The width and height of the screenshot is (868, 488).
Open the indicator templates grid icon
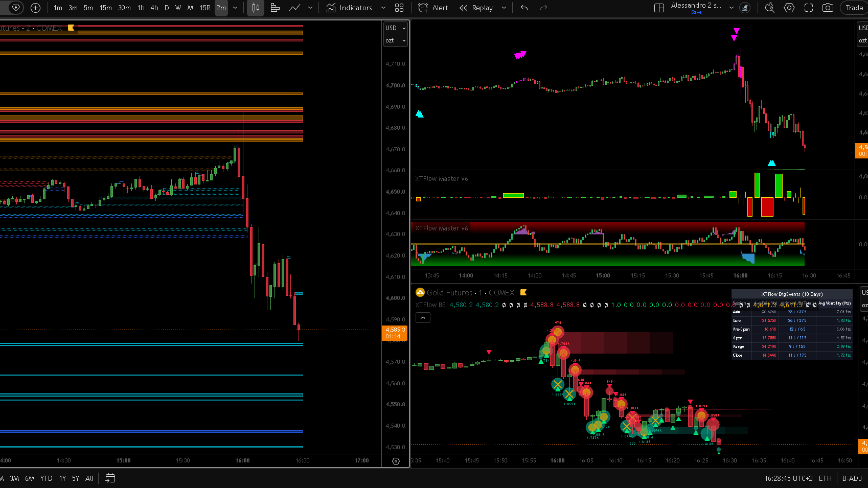click(399, 8)
